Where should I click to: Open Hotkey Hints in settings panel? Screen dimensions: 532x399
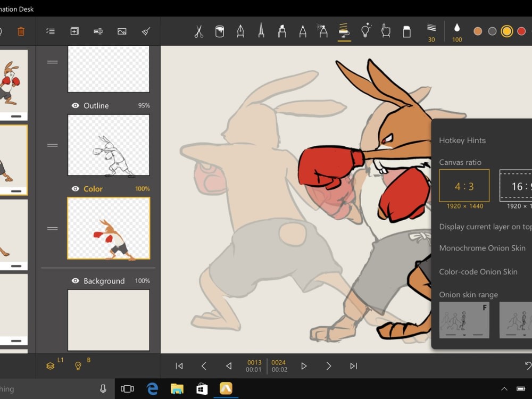[462, 140]
